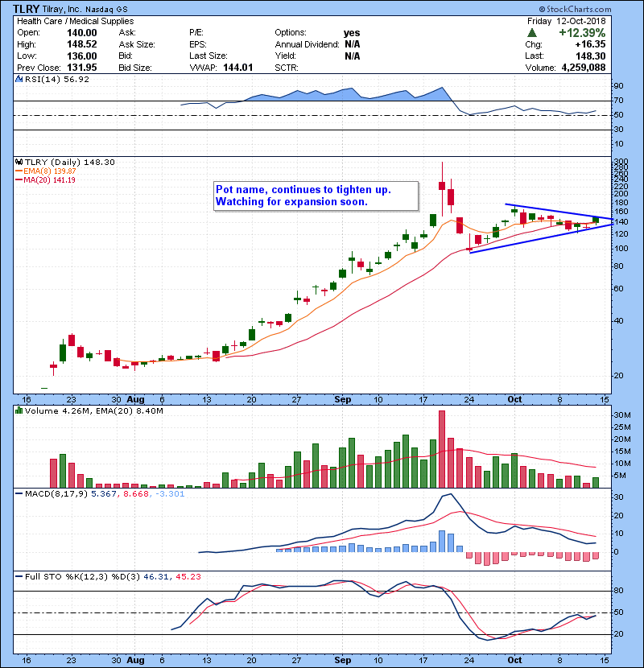
Task: Click the tallest red volume bar
Action: 442,449
